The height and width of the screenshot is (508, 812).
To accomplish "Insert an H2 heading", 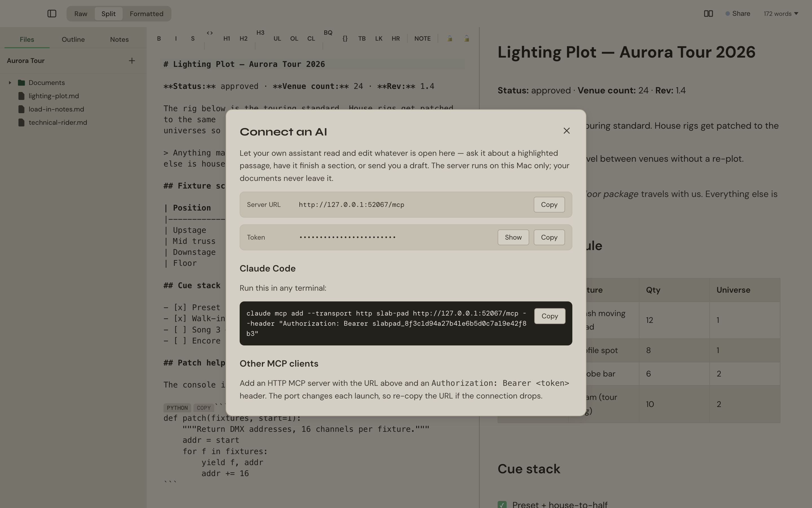I will pos(244,39).
